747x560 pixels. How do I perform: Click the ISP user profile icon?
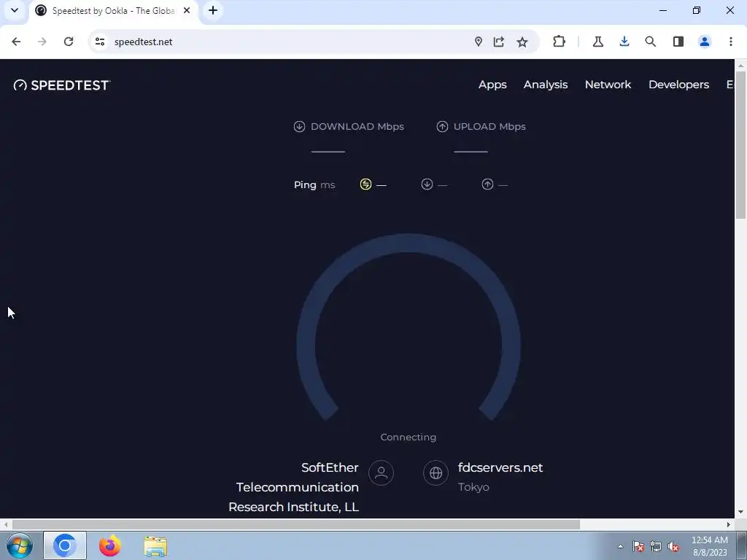[381, 472]
